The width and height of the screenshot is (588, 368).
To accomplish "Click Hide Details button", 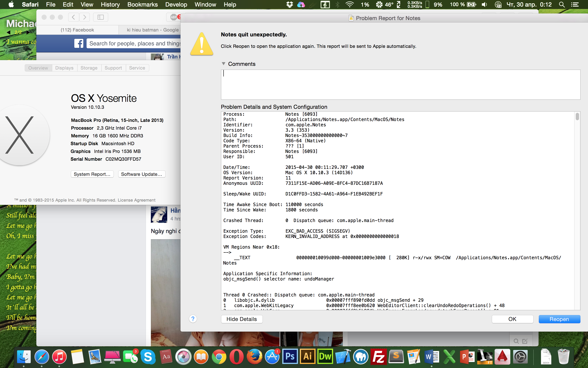I will 242,319.
